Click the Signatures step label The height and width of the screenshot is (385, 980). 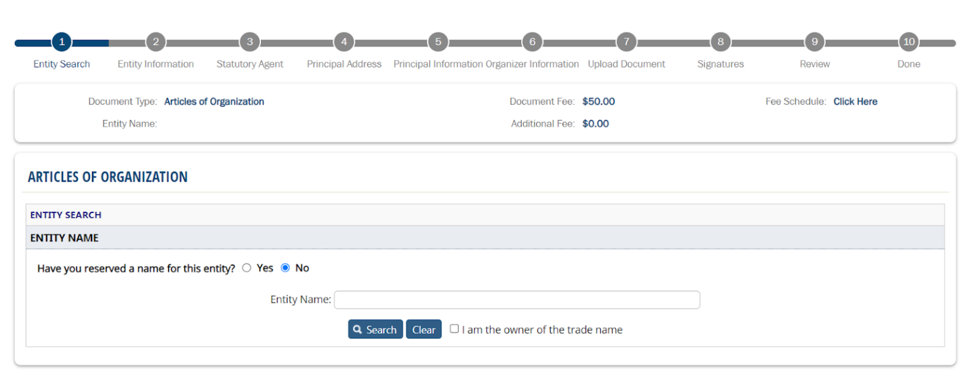(x=720, y=64)
